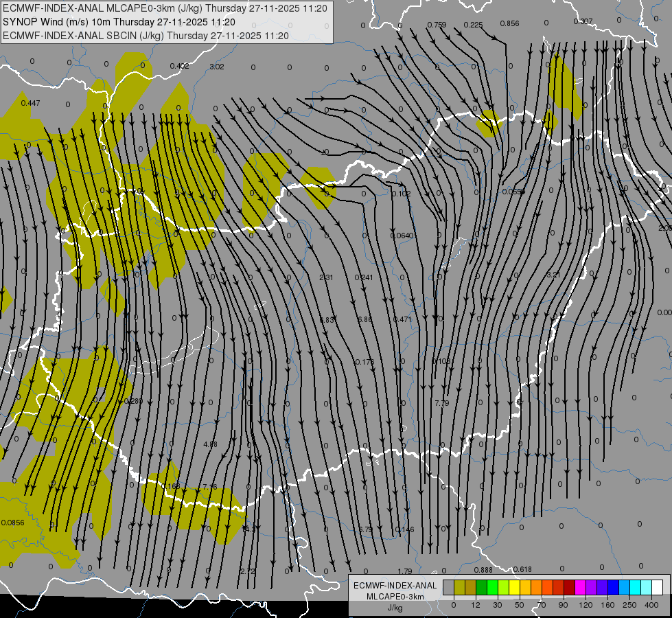Click the map value 0.888

(483, 570)
